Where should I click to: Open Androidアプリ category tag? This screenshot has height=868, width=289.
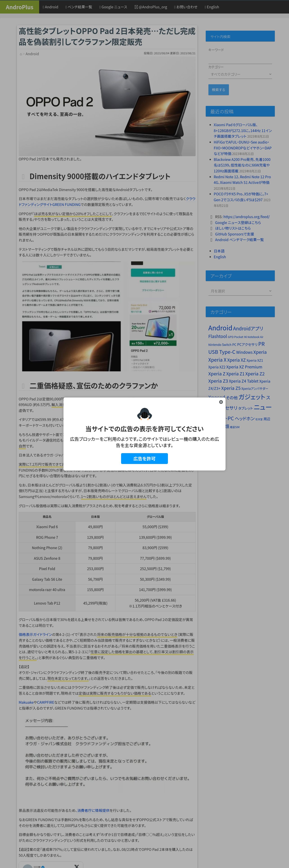[x=248, y=329]
